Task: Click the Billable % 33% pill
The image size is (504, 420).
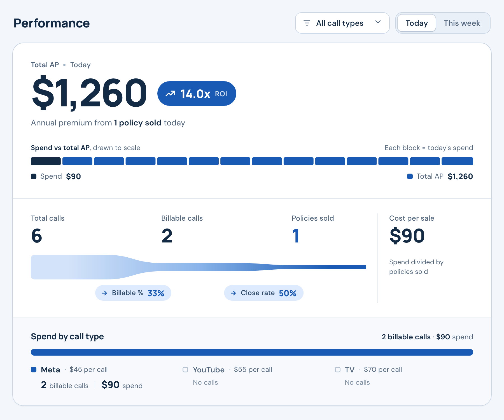Action: (x=133, y=293)
